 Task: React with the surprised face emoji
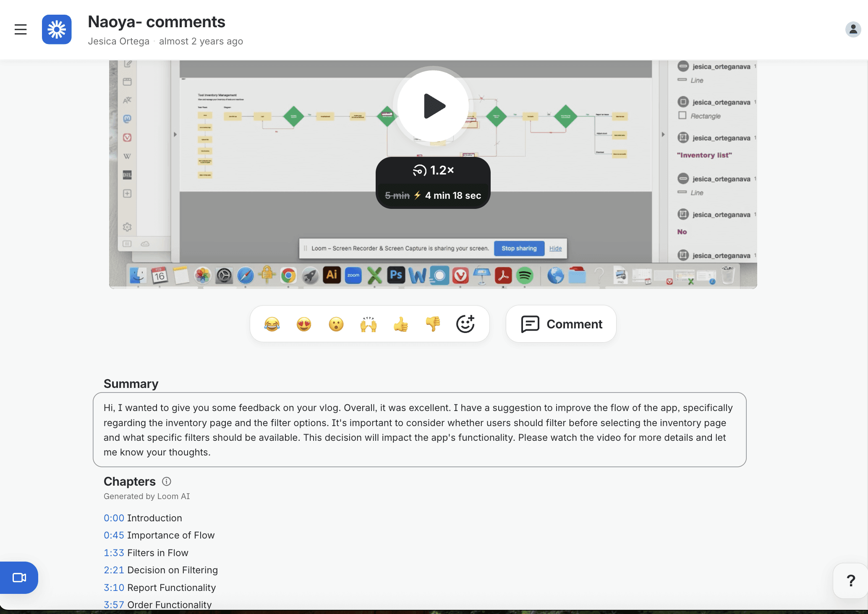click(x=336, y=324)
